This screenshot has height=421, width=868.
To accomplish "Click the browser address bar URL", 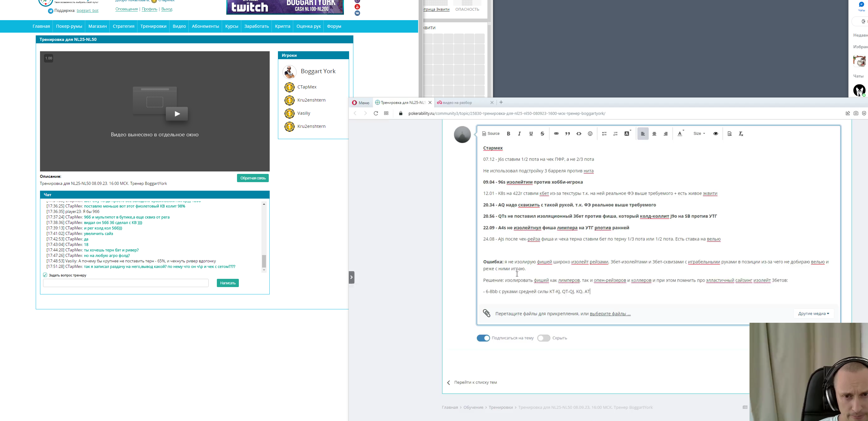I will 507,113.
